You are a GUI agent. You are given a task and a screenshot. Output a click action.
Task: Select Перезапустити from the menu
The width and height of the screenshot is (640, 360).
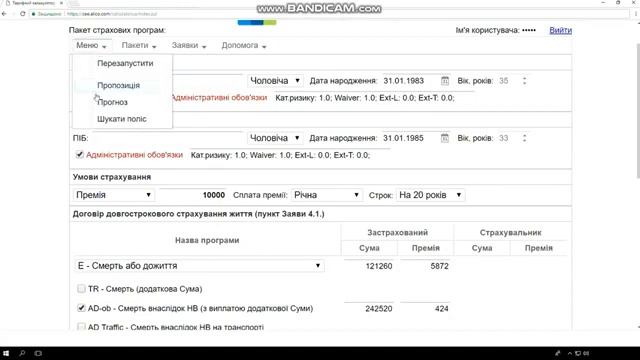(x=125, y=63)
